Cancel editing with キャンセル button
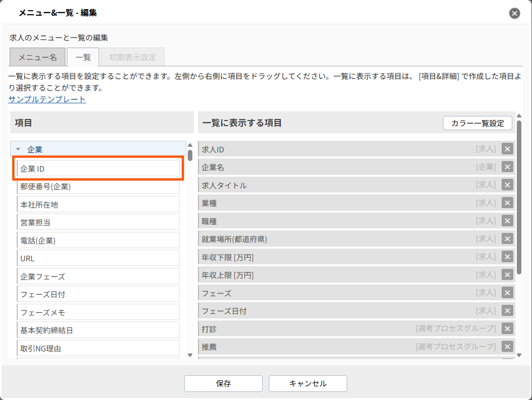This screenshot has height=400, width=532. [x=308, y=383]
